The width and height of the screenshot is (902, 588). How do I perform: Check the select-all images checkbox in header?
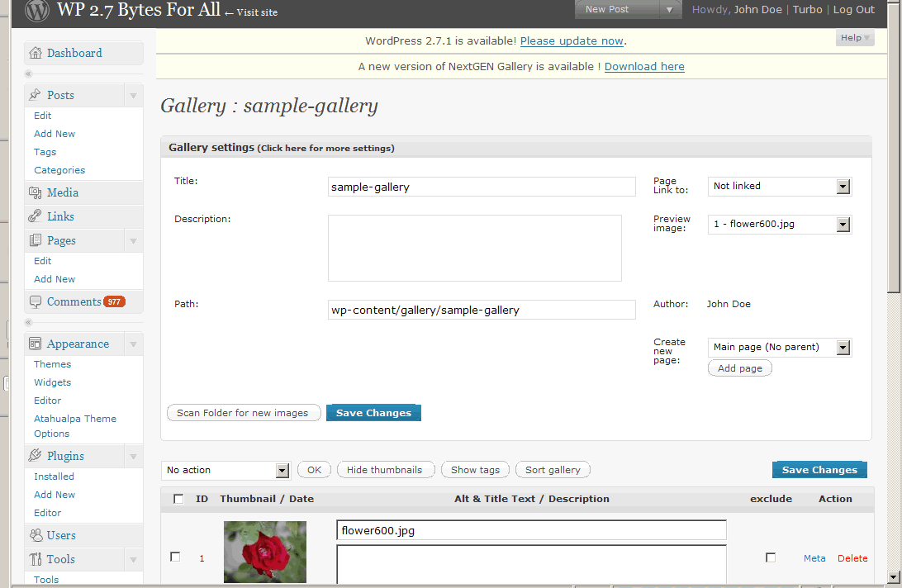click(178, 499)
